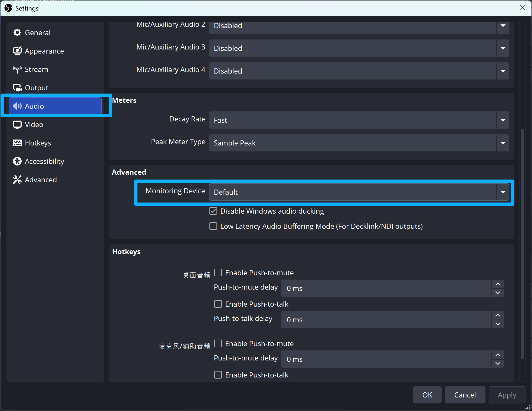Click the Video monitor icon

[17, 124]
